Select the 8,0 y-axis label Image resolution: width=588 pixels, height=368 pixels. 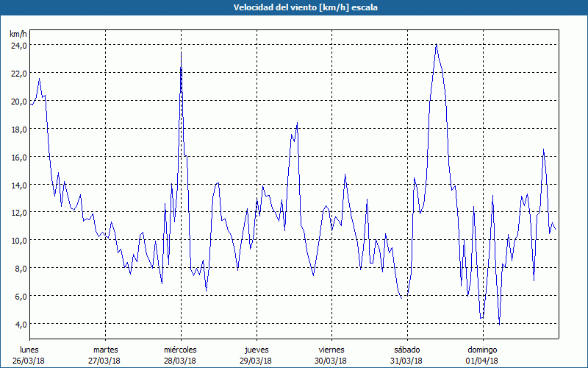click(20, 268)
